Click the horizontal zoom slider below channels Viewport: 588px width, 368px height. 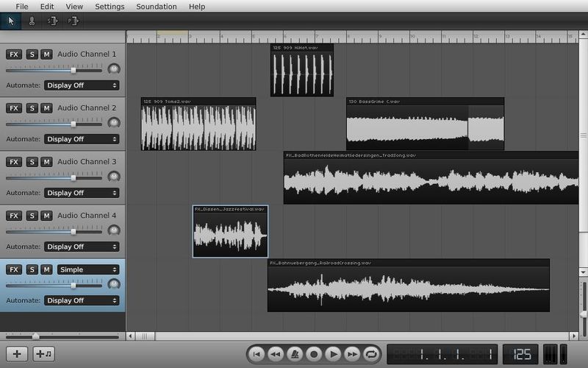[62, 336]
